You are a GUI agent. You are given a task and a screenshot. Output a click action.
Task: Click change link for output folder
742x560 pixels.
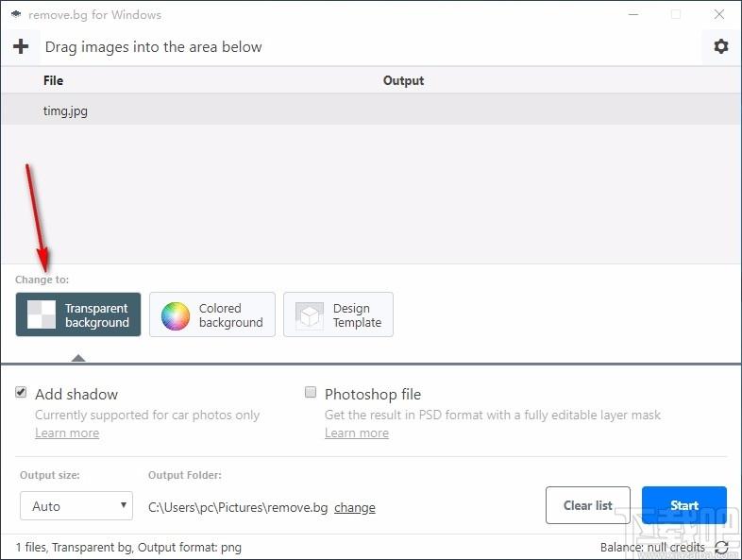pyautogui.click(x=355, y=507)
